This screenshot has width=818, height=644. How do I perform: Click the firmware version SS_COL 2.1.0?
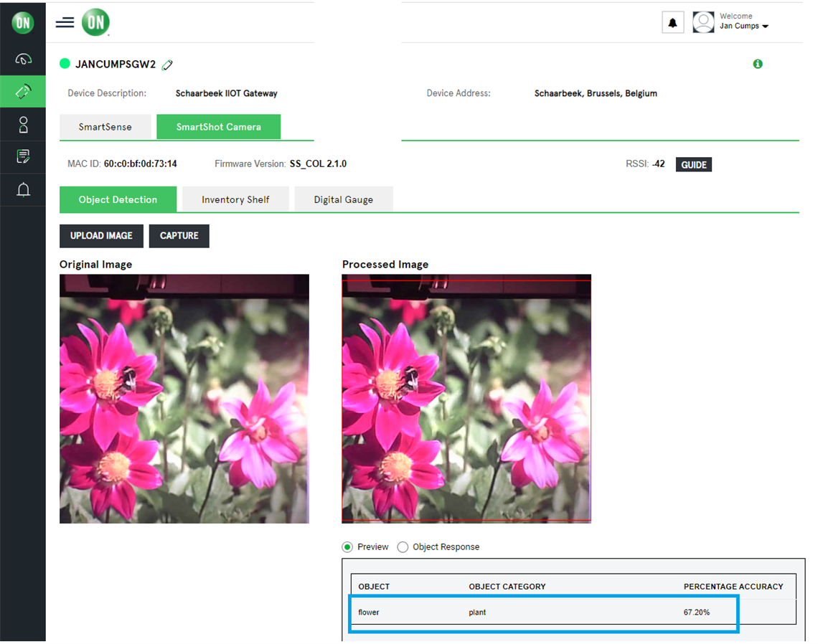[x=318, y=164]
